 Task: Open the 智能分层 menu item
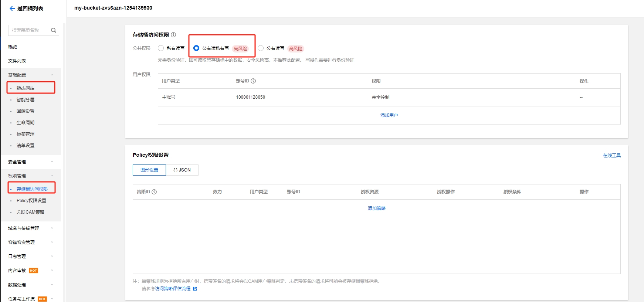26,100
